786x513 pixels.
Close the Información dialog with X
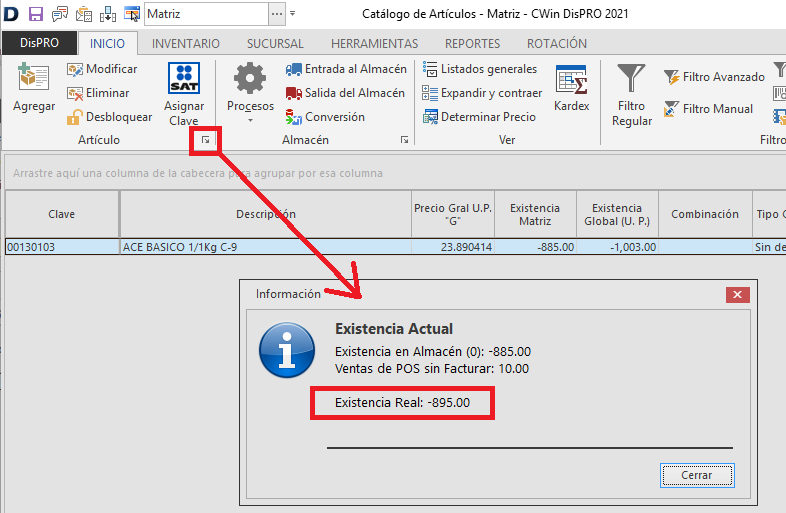click(x=738, y=294)
